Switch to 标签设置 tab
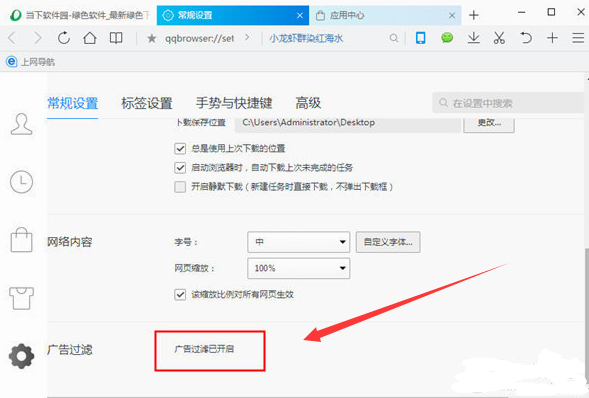The height and width of the screenshot is (398, 589). point(147,103)
